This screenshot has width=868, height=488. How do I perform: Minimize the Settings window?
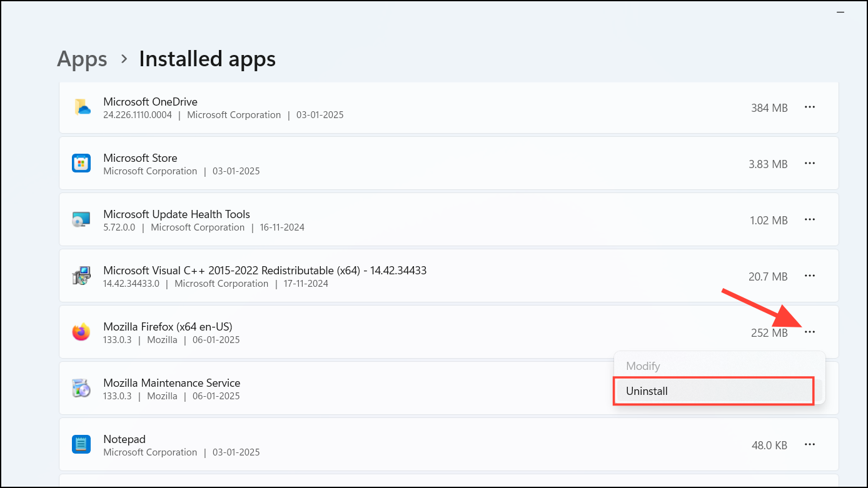pyautogui.click(x=840, y=12)
